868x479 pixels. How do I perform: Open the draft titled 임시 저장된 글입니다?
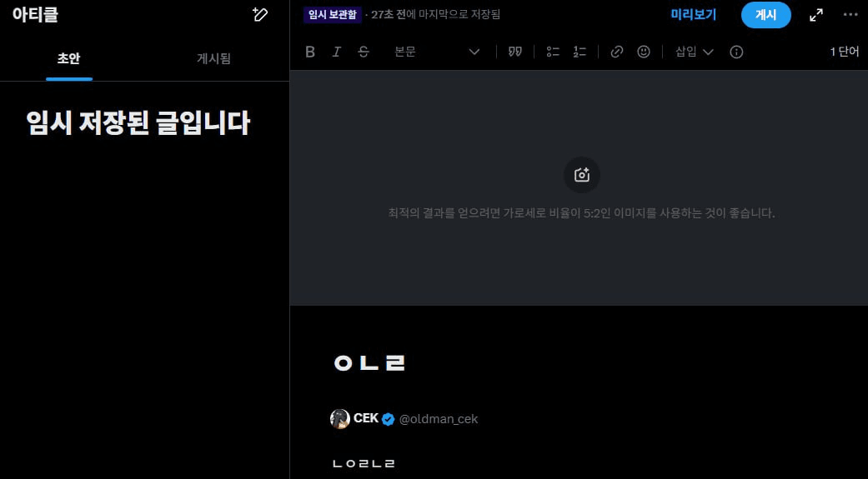(x=138, y=122)
